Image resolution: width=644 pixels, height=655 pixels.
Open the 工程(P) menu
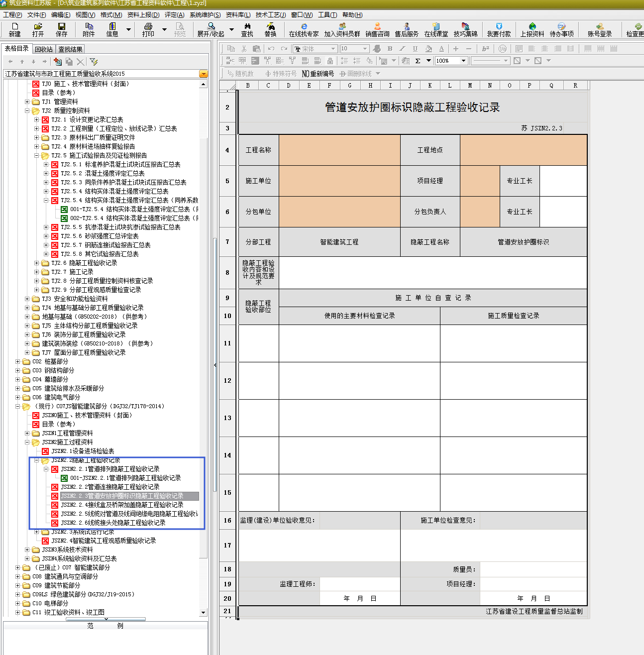[x=12, y=15]
